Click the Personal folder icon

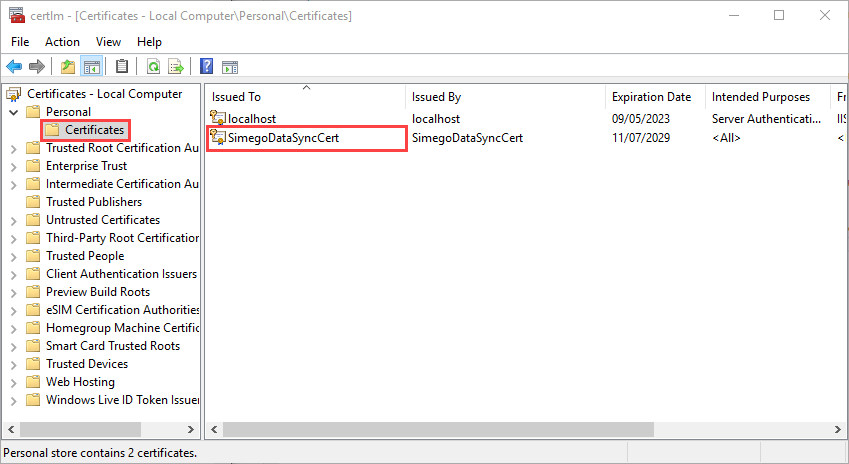pos(34,112)
